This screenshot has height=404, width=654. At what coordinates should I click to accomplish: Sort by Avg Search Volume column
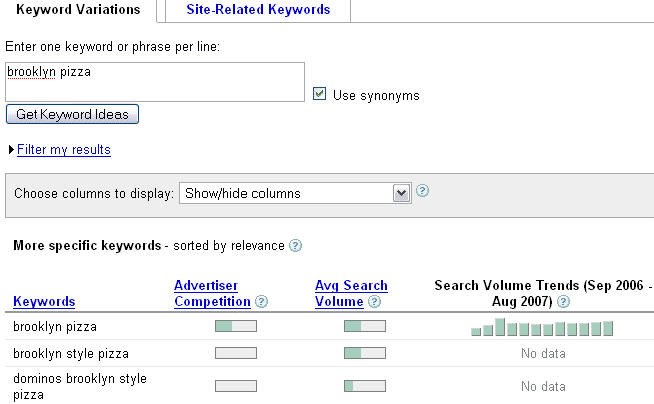click(351, 293)
